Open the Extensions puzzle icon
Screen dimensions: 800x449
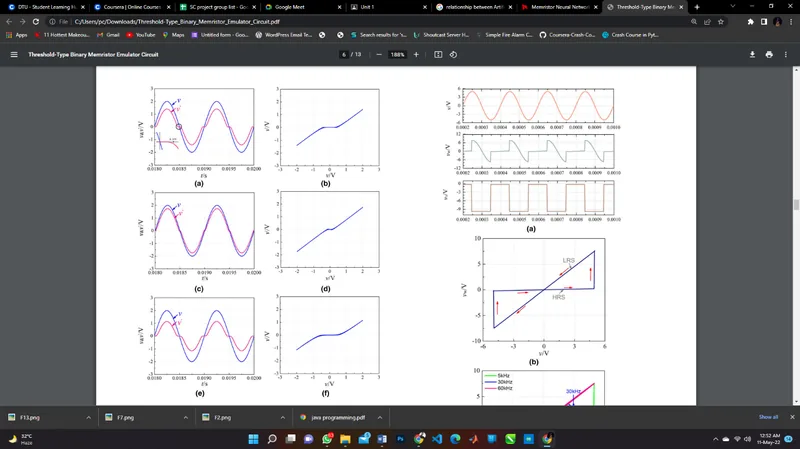tap(750, 22)
